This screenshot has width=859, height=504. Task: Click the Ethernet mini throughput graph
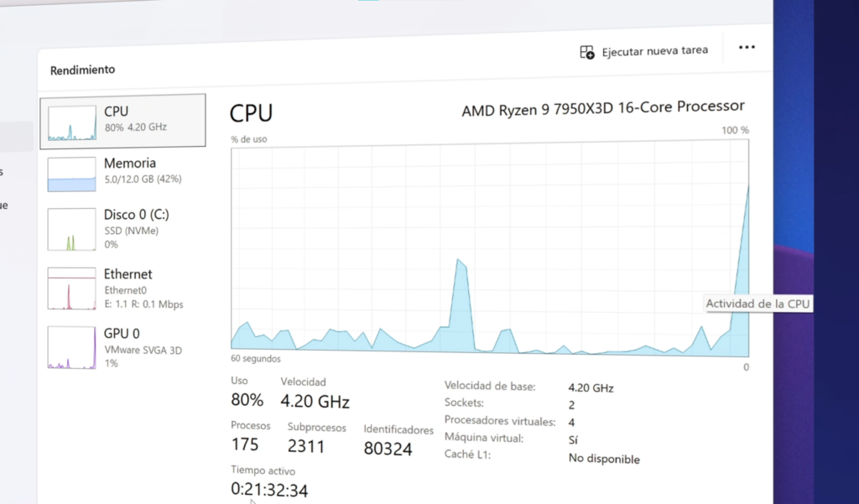(72, 288)
